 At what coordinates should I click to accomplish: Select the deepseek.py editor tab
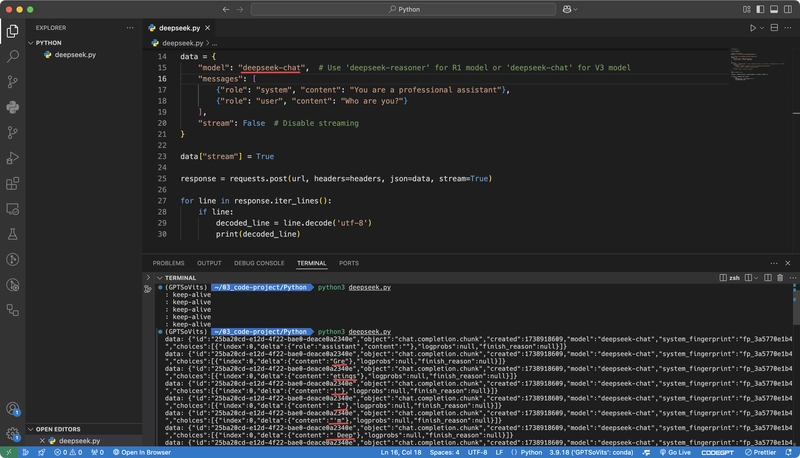tap(179, 28)
